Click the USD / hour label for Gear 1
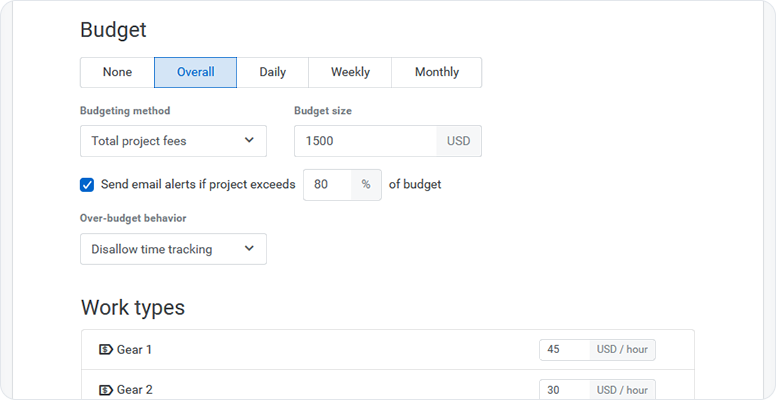 pyautogui.click(x=622, y=350)
